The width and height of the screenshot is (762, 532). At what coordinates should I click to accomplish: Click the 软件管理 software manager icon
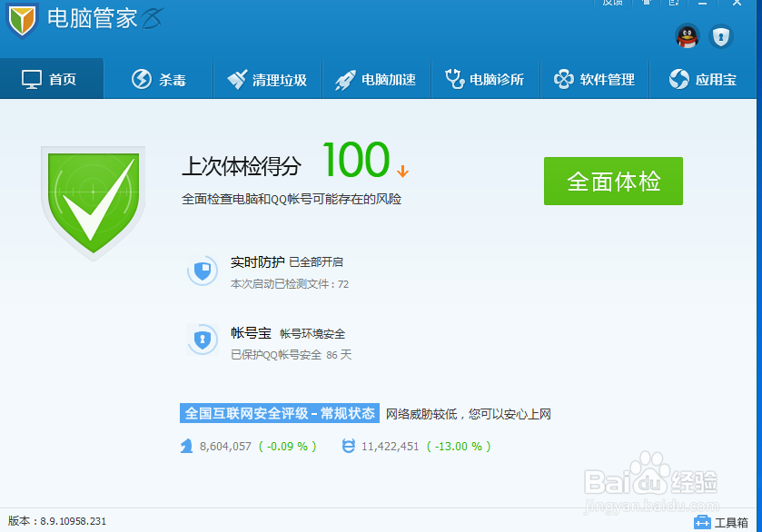click(x=564, y=79)
